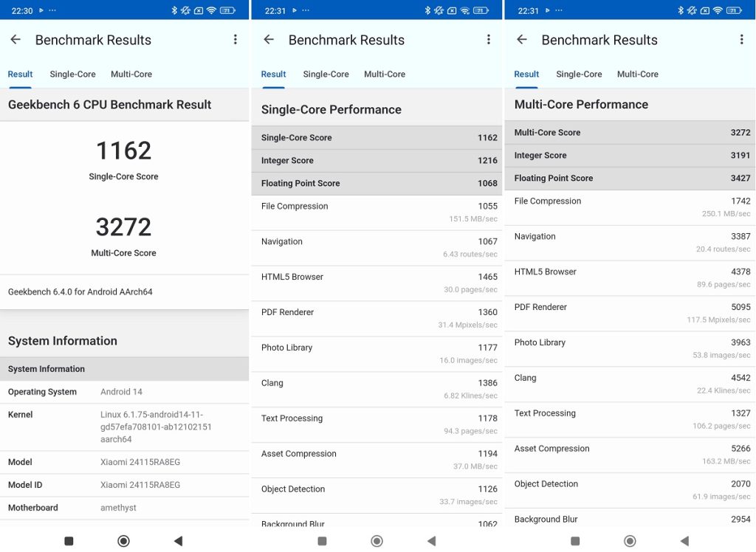Image resolution: width=756 pixels, height=552 pixels.
Task: Go back from the Single-Core Performance screen
Action: tap(269, 40)
